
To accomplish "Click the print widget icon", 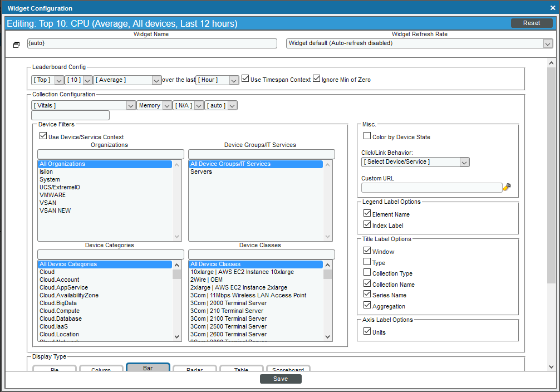I will click(16, 45).
